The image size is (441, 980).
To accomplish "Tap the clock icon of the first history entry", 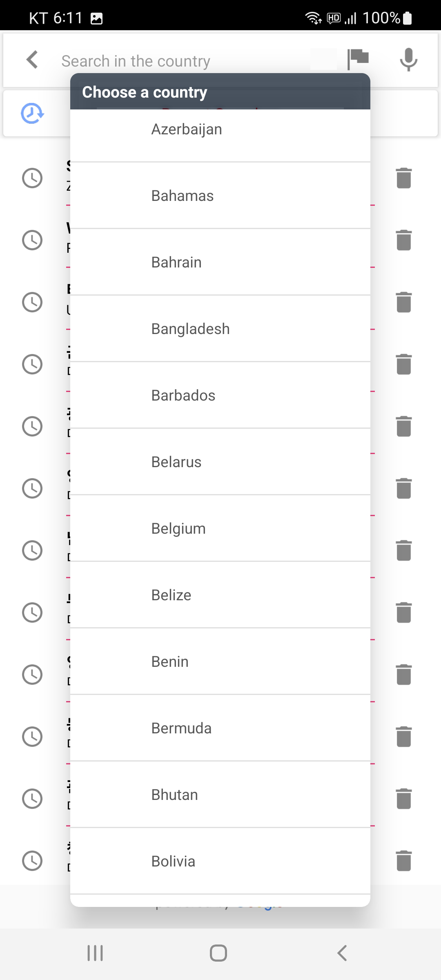I will point(32,178).
